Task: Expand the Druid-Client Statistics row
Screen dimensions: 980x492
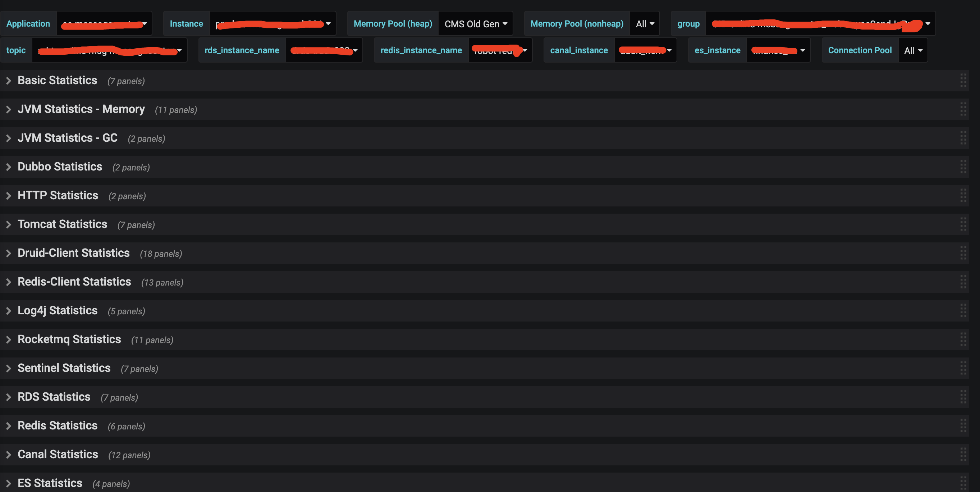Action: click(8, 254)
